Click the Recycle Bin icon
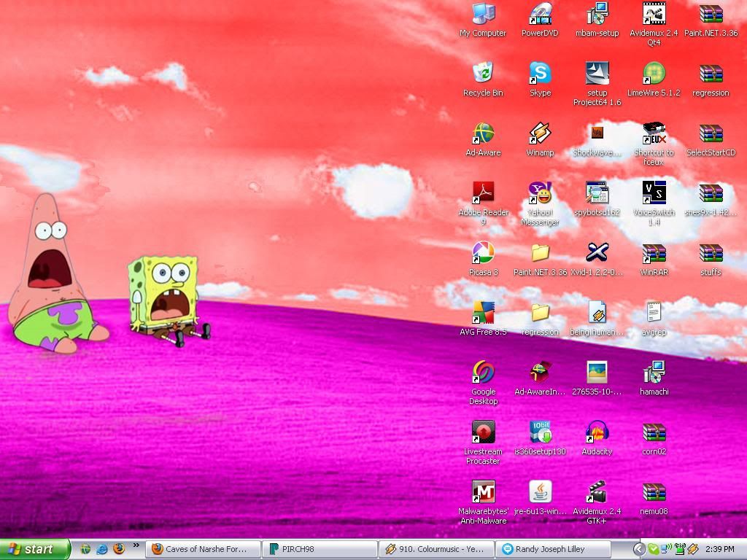This screenshot has height=560, width=747. point(483,74)
